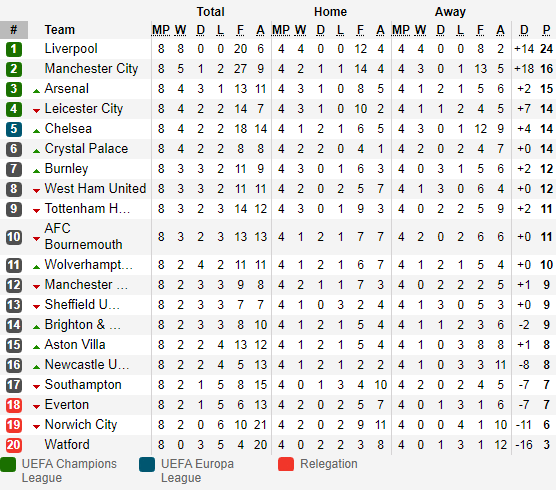The height and width of the screenshot is (490, 556).
Task: Click Chelsea's blue rank 5 badge
Action: tap(14, 129)
